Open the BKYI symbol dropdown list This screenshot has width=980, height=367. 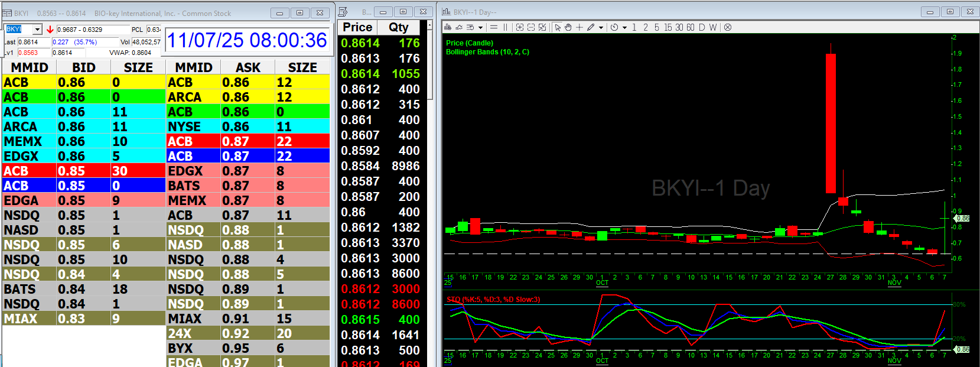coord(37,30)
